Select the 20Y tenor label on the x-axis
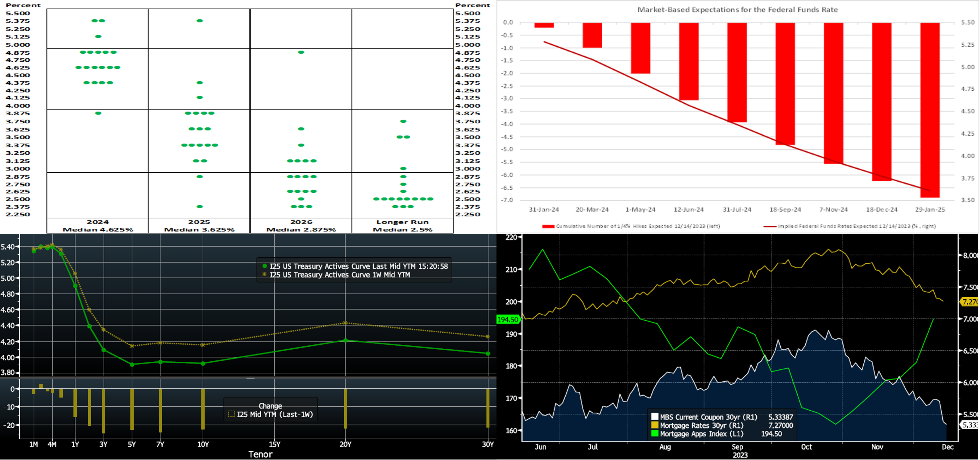Image resolution: width=980 pixels, height=460 pixels. click(x=345, y=444)
